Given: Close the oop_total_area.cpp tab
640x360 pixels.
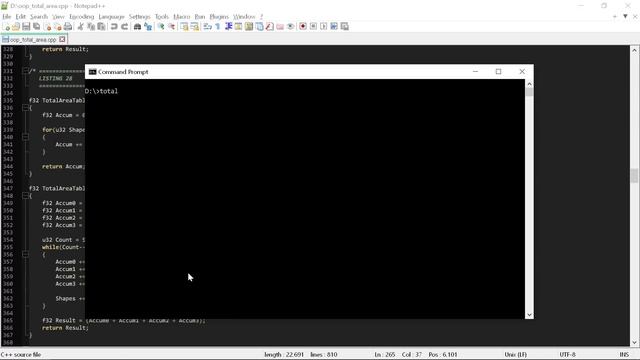Looking at the screenshot, I should pos(62,39).
